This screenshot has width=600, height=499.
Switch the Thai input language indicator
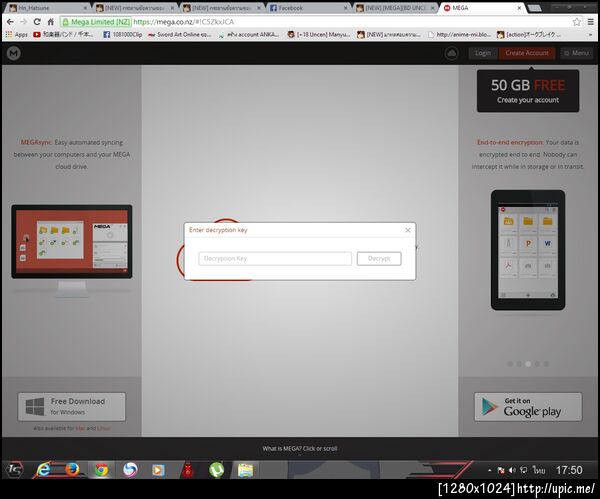coord(538,470)
